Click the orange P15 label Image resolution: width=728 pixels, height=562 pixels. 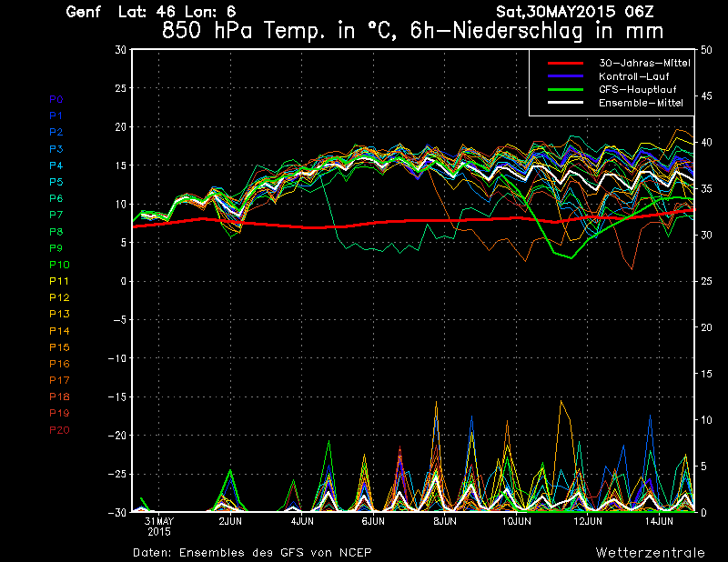click(59, 347)
